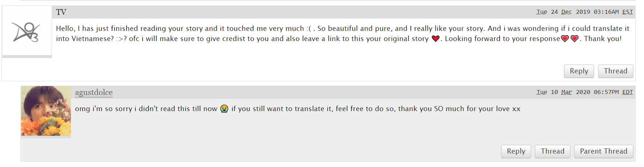Click the "TV" commenter name heading
The width and height of the screenshot is (644, 167).
[61, 12]
